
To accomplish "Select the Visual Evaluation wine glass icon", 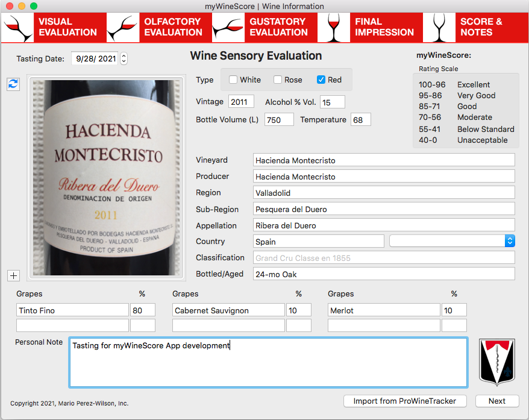I will pyautogui.click(x=17, y=27).
